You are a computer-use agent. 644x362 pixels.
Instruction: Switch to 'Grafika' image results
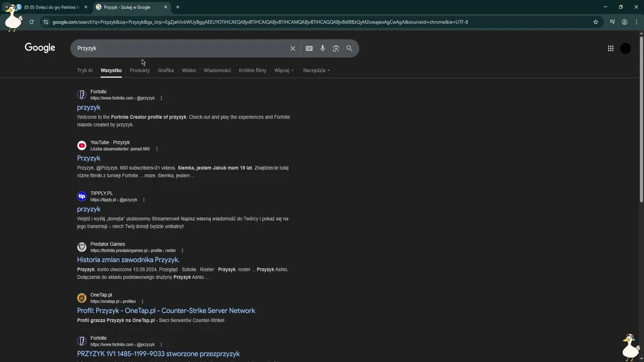pyautogui.click(x=166, y=70)
